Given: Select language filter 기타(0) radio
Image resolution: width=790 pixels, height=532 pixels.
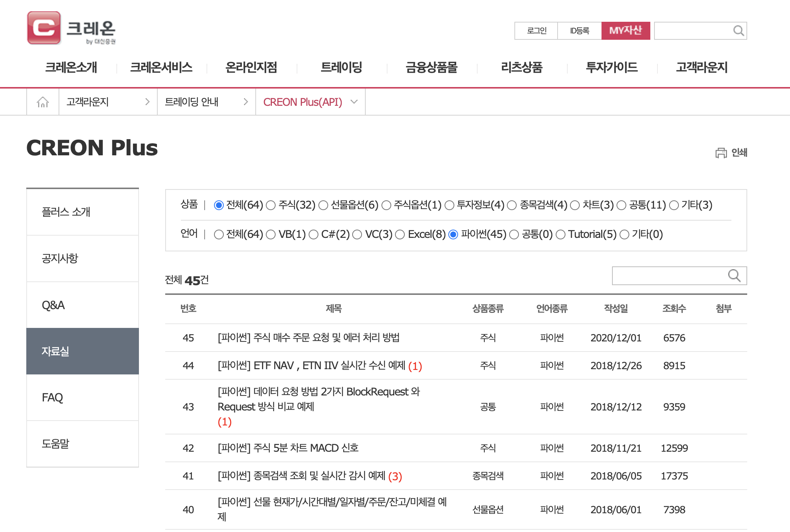Looking at the screenshot, I should [x=624, y=234].
